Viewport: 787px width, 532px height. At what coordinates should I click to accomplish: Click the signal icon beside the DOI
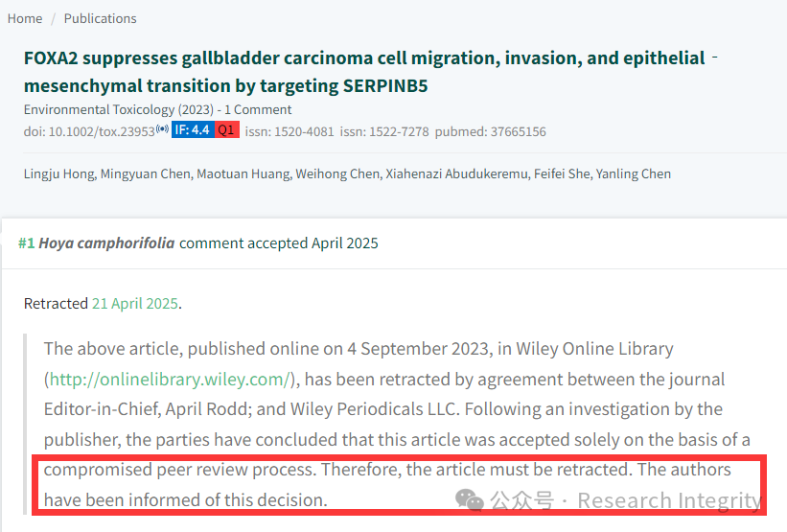coord(162,128)
